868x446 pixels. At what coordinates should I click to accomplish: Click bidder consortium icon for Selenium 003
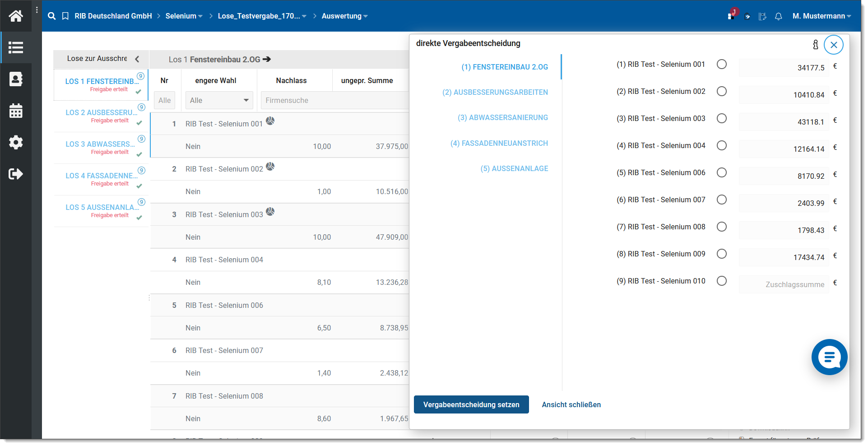coord(270,211)
